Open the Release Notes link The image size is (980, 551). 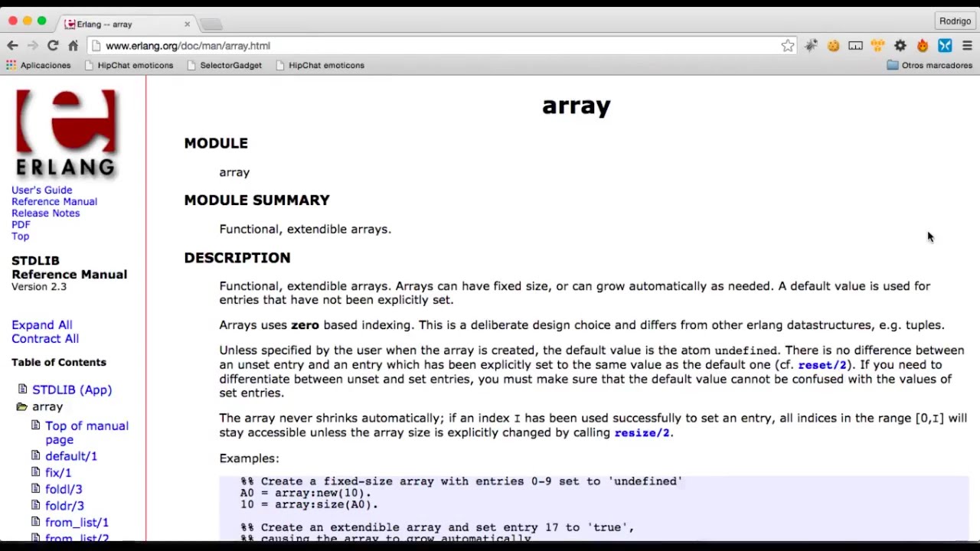click(x=45, y=213)
